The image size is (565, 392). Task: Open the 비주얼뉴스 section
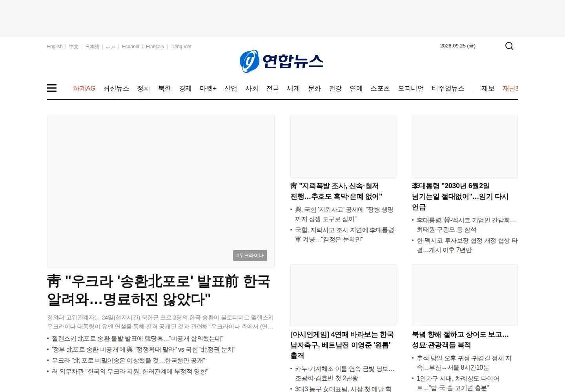click(x=448, y=89)
